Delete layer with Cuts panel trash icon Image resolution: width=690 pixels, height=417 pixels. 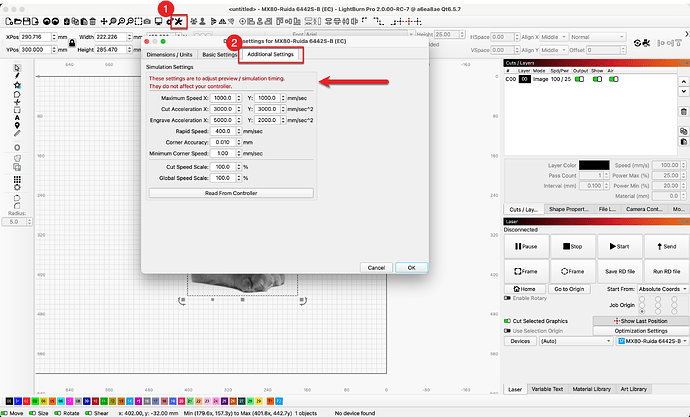(x=683, y=112)
